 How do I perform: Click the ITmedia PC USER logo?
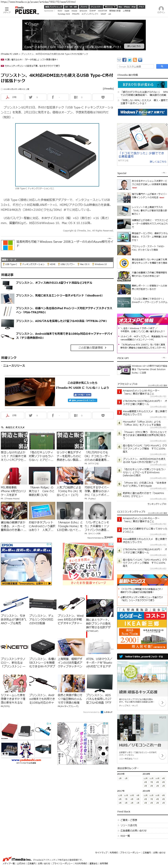coord(27,10)
